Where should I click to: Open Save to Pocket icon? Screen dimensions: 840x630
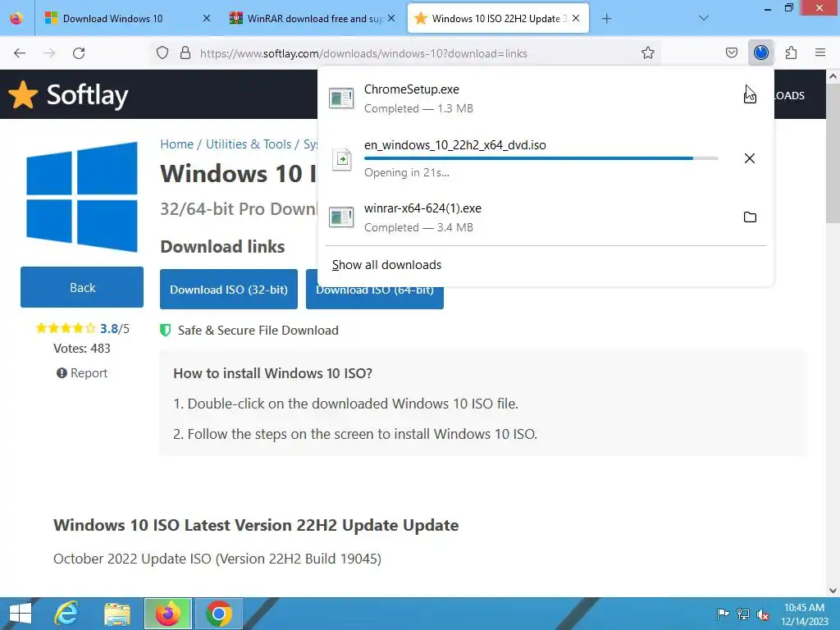point(731,53)
